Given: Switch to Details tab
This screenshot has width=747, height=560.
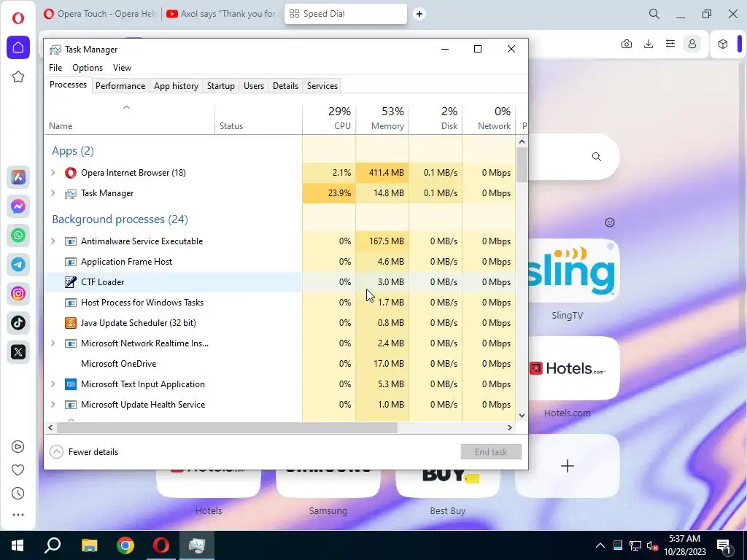Looking at the screenshot, I should (285, 86).
